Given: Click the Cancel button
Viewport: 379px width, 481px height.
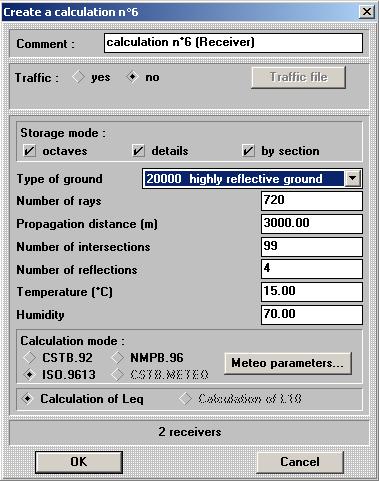Looking at the screenshot, I should 300,462.
